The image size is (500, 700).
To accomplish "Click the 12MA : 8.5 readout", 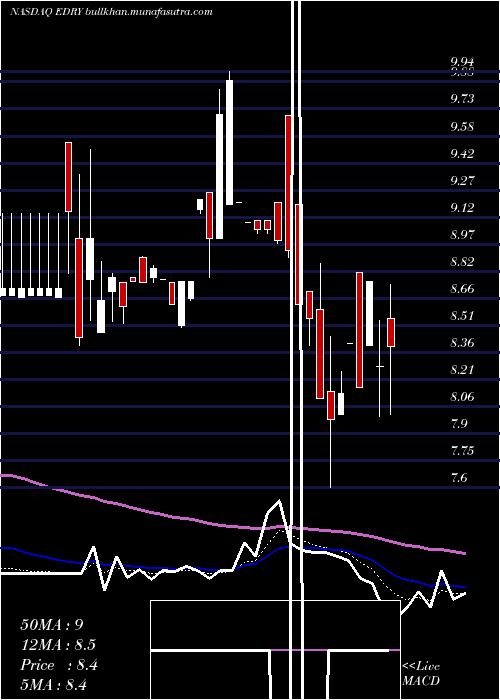I will (58, 645).
